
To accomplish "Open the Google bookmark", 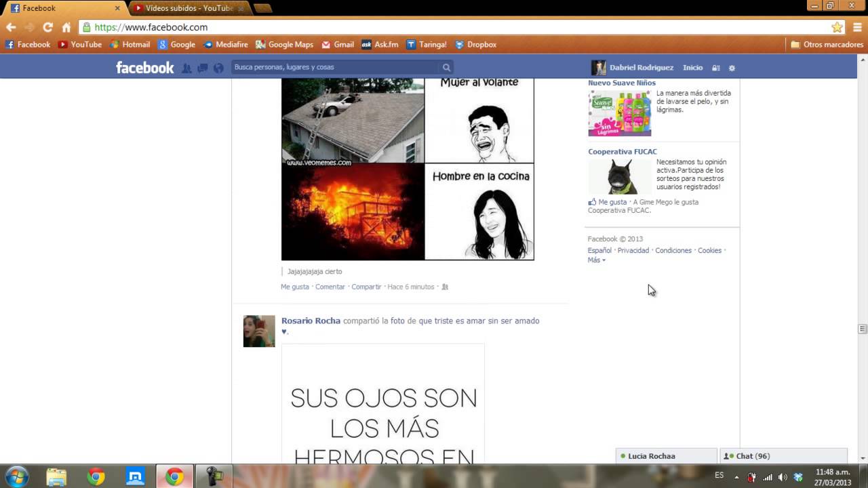I will click(176, 45).
